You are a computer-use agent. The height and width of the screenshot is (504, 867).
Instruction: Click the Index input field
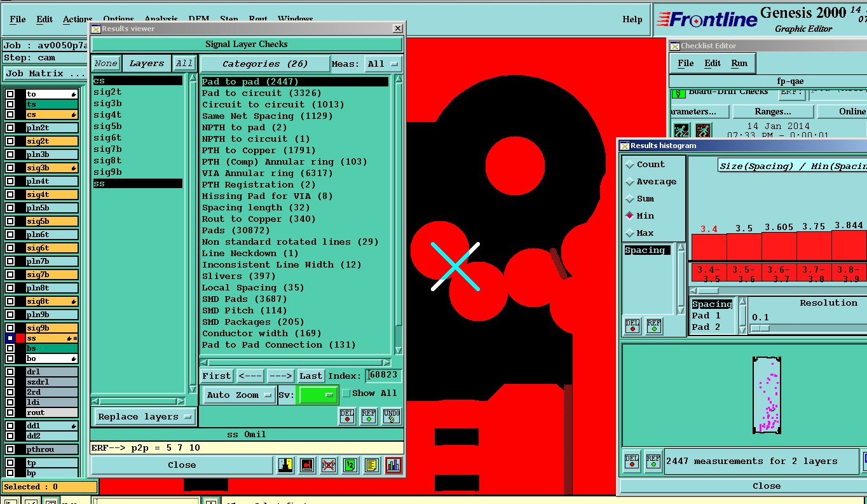point(383,376)
